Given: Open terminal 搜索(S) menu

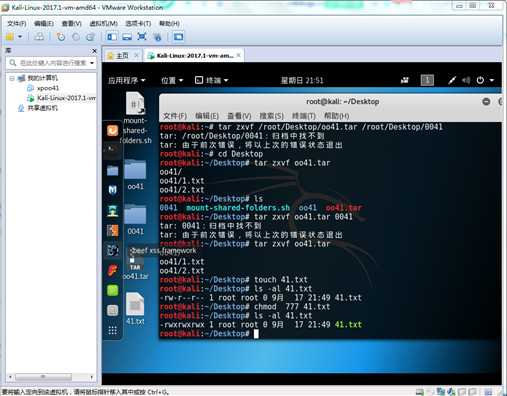Looking at the screenshot, I should (x=271, y=116).
